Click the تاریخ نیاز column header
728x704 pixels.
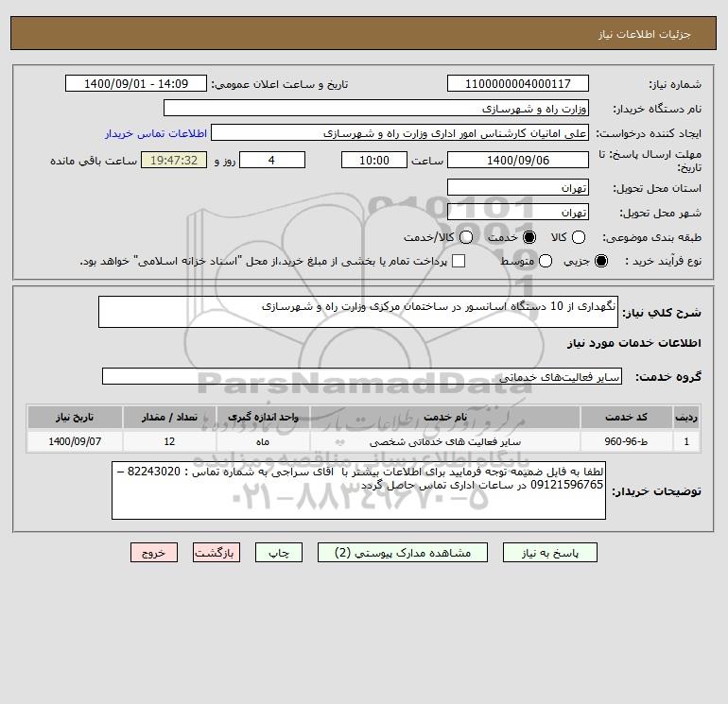click(75, 417)
